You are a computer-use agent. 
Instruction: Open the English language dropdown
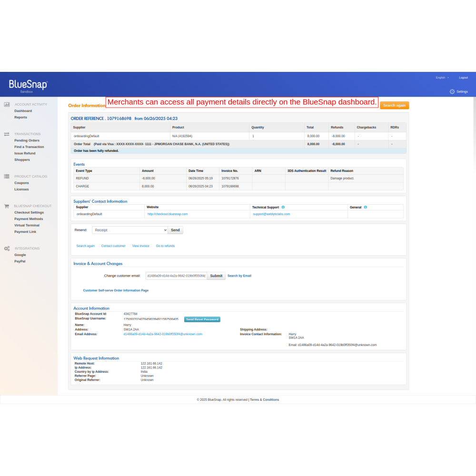[x=442, y=78]
